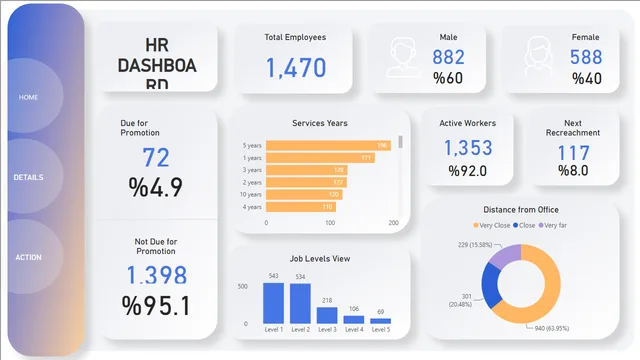Click the Due for Promotion value 72
The width and height of the screenshot is (640, 360).
click(156, 158)
